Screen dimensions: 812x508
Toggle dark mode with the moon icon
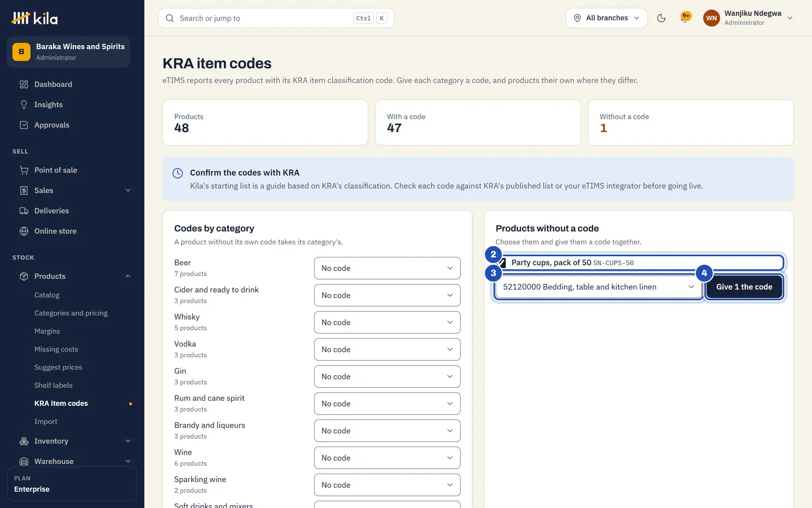(x=661, y=18)
